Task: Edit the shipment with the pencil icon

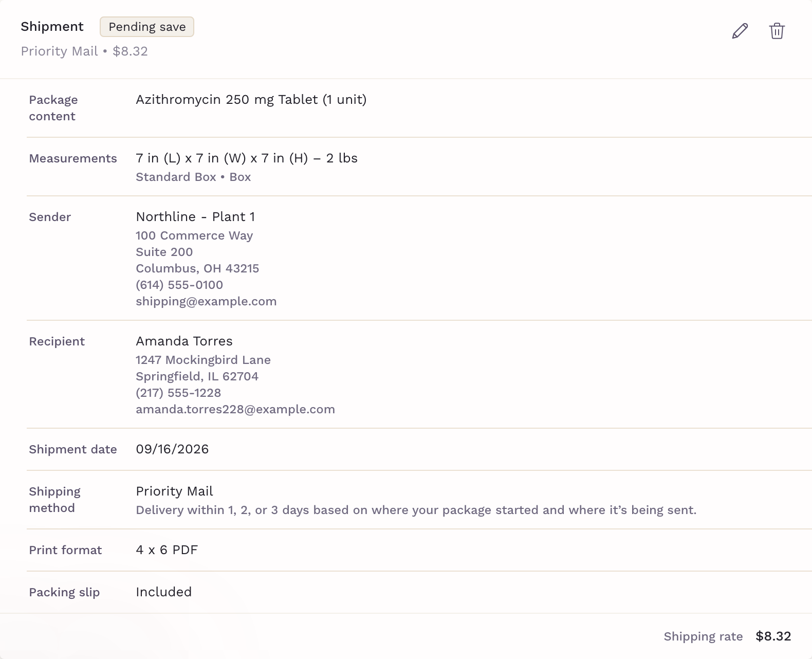Action: tap(740, 31)
